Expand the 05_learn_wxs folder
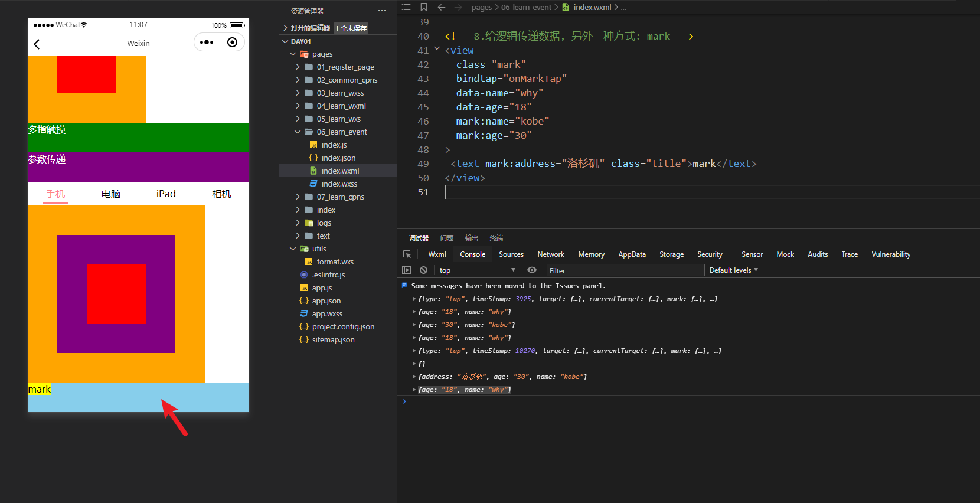The image size is (980, 503). point(298,119)
